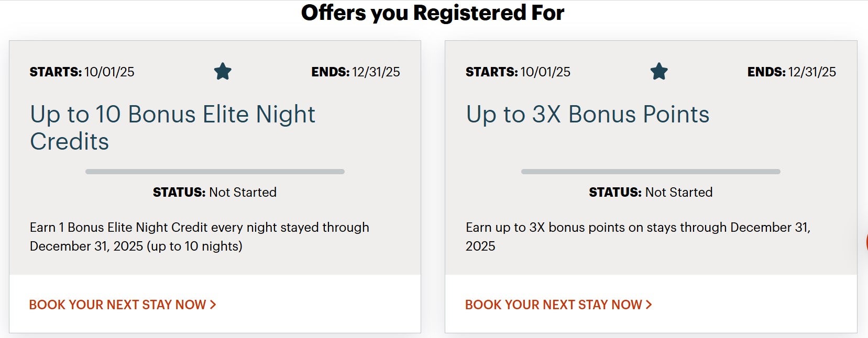Select the Up to 3X Bonus Points title
This screenshot has height=338, width=868.
[588, 114]
